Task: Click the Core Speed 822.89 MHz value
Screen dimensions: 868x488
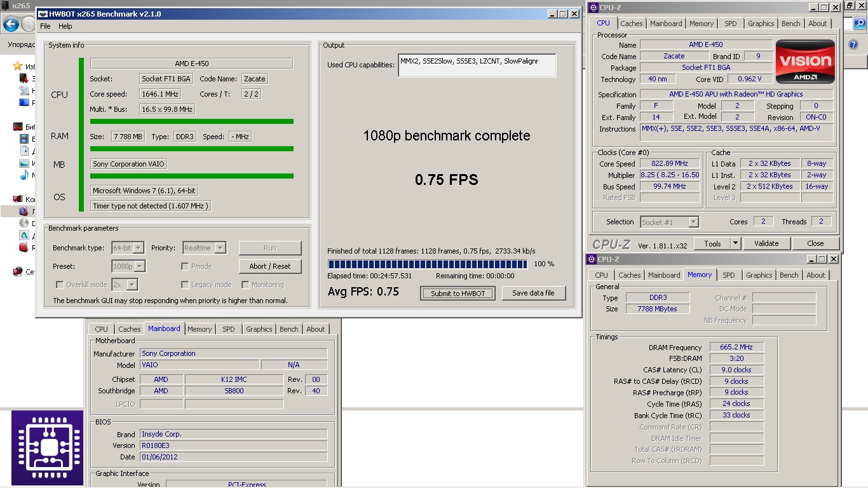Action: tap(670, 163)
